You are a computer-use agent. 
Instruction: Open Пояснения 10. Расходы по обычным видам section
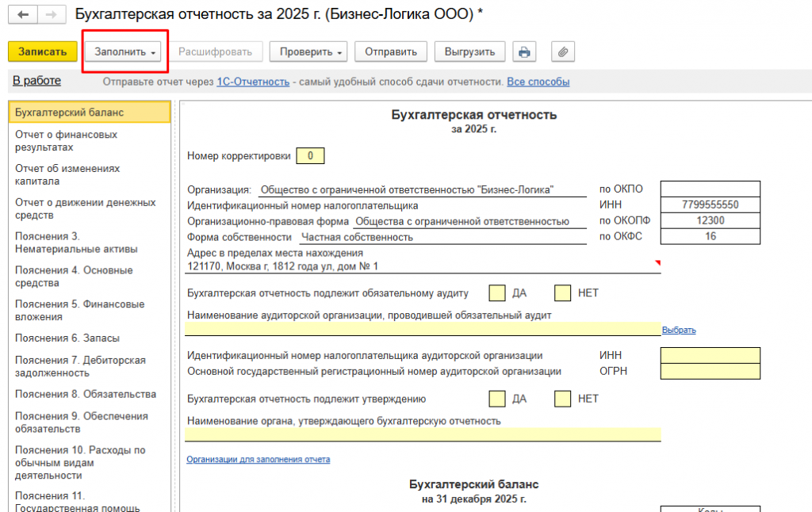pos(90,463)
